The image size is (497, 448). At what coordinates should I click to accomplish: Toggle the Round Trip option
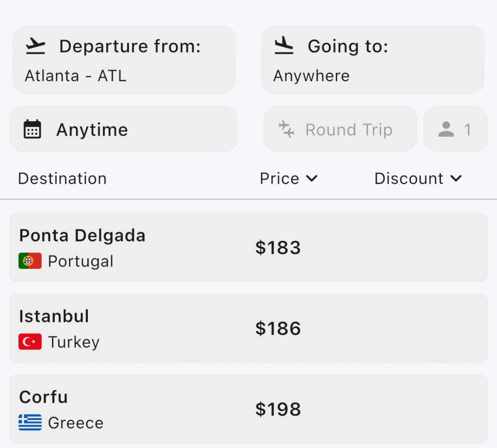[x=340, y=129]
